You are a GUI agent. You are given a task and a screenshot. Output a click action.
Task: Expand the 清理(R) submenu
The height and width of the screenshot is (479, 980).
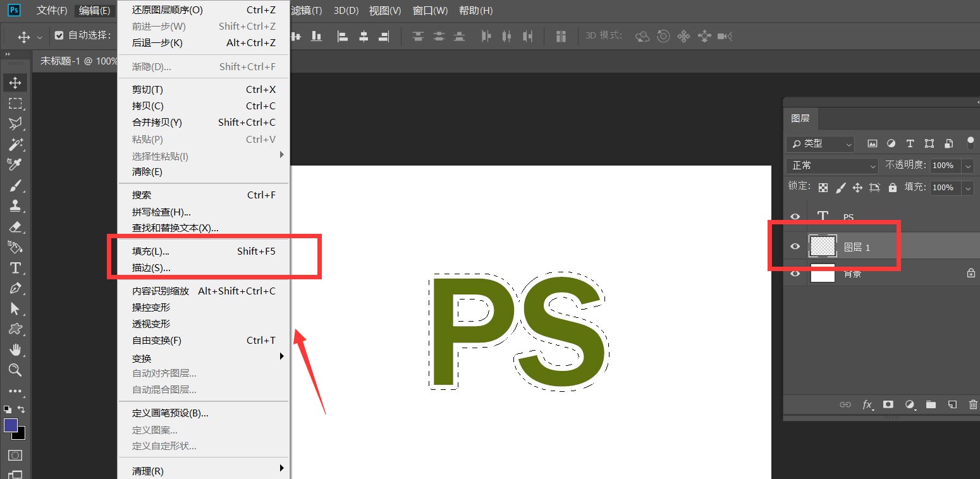click(204, 471)
